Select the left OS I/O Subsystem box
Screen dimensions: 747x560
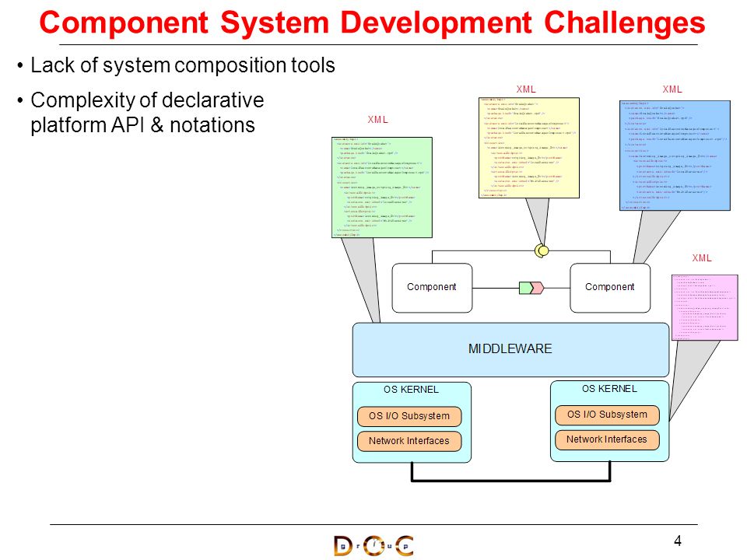click(x=409, y=415)
